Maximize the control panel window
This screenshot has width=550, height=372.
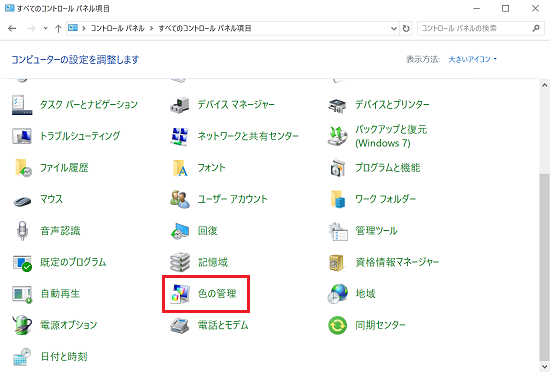pos(505,8)
